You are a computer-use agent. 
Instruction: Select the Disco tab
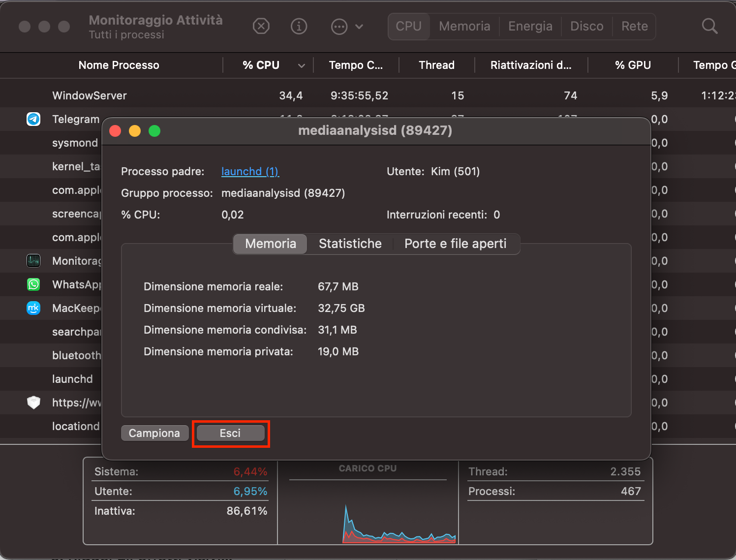click(x=586, y=26)
